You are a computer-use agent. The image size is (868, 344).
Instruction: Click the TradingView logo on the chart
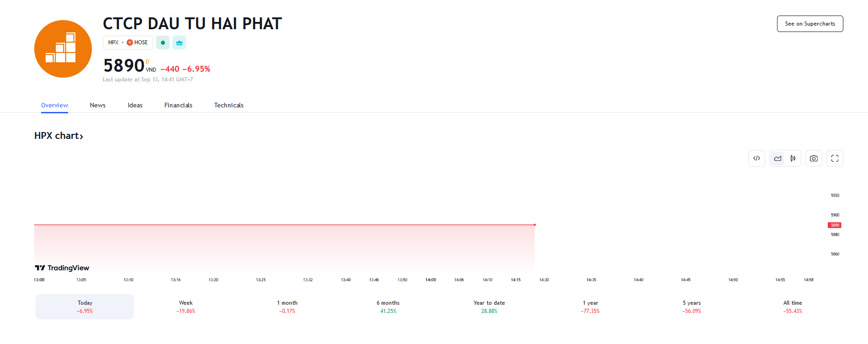coord(62,268)
